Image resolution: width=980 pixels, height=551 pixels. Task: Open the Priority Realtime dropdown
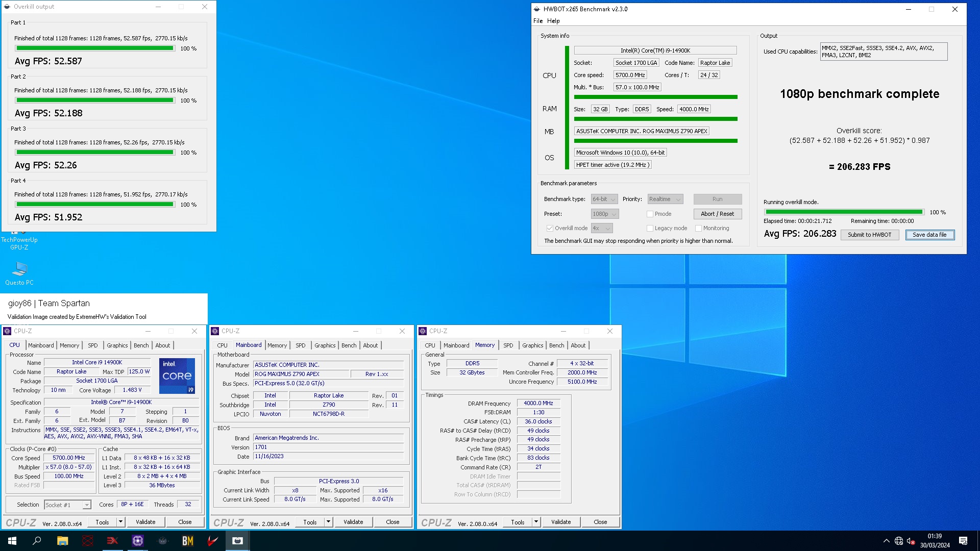(665, 199)
